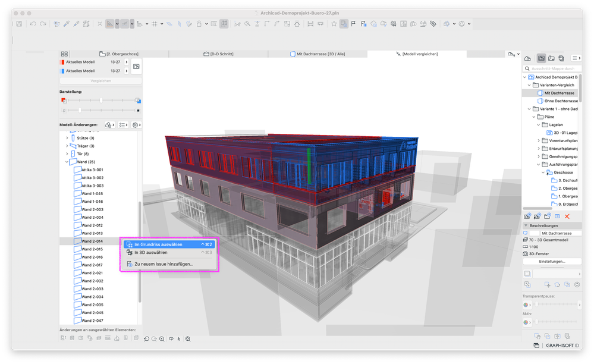The width and height of the screenshot is (594, 364).
Task: Click the orbit icon below the 3D view
Action: (x=171, y=339)
